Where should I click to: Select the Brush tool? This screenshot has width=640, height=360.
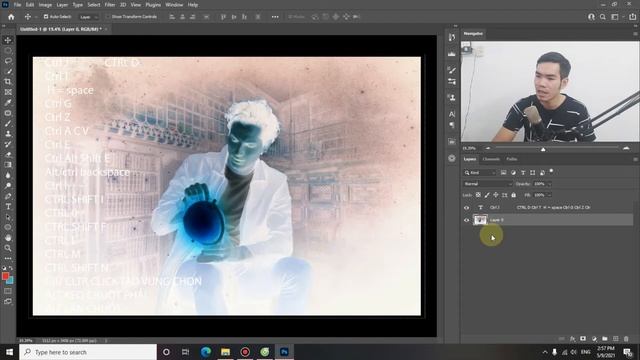pyautogui.click(x=8, y=123)
